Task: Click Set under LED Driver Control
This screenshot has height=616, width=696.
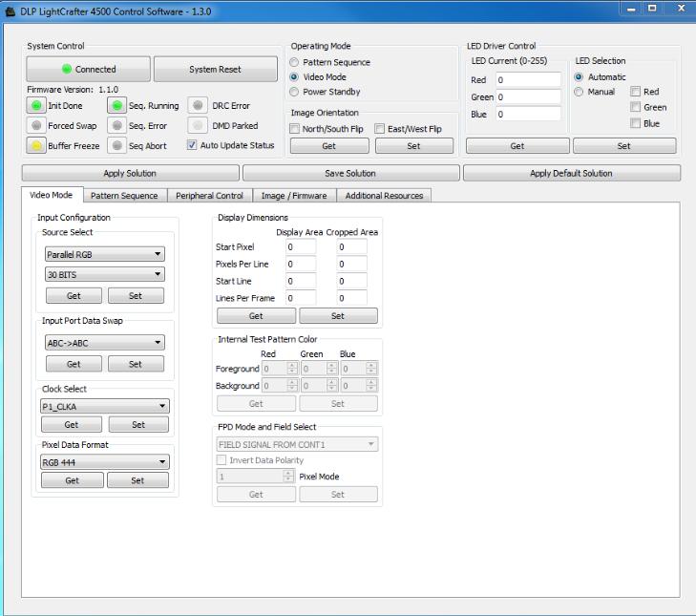Action: click(x=624, y=146)
